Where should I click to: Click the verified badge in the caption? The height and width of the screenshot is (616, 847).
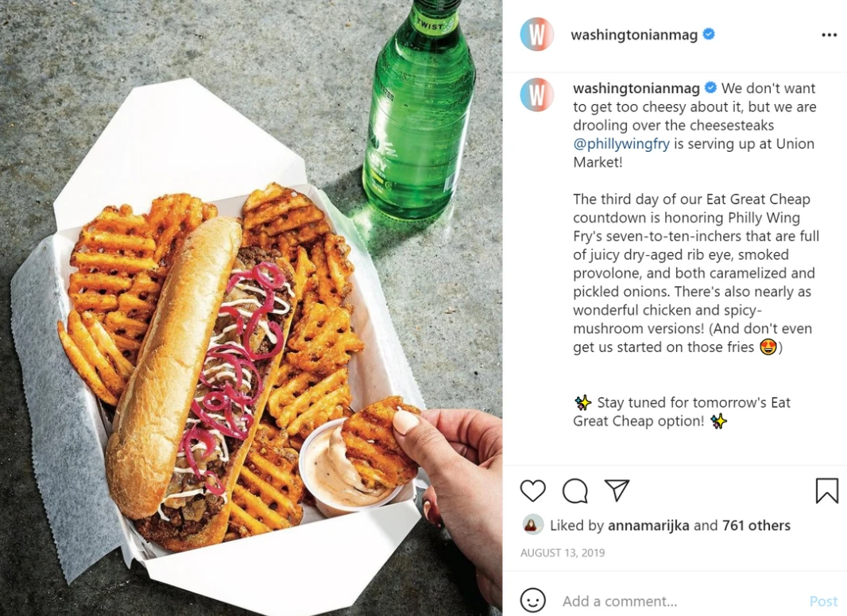tap(711, 87)
